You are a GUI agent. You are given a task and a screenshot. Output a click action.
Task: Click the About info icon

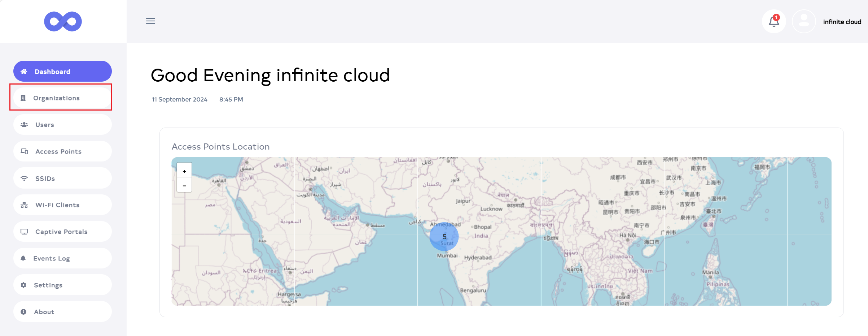click(23, 312)
